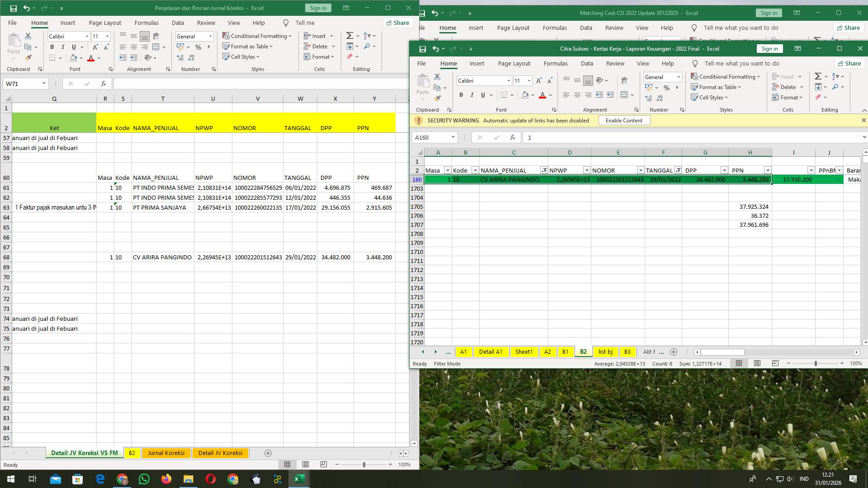Select the Fill Color bucket icon

click(525, 95)
